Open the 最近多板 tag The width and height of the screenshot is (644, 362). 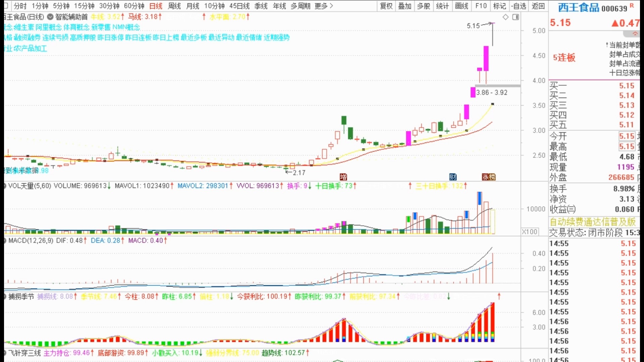coord(194,38)
